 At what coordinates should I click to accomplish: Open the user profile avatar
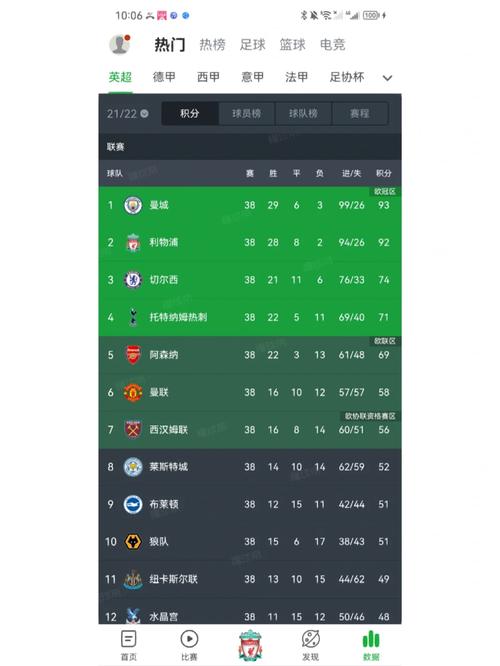[x=119, y=44]
